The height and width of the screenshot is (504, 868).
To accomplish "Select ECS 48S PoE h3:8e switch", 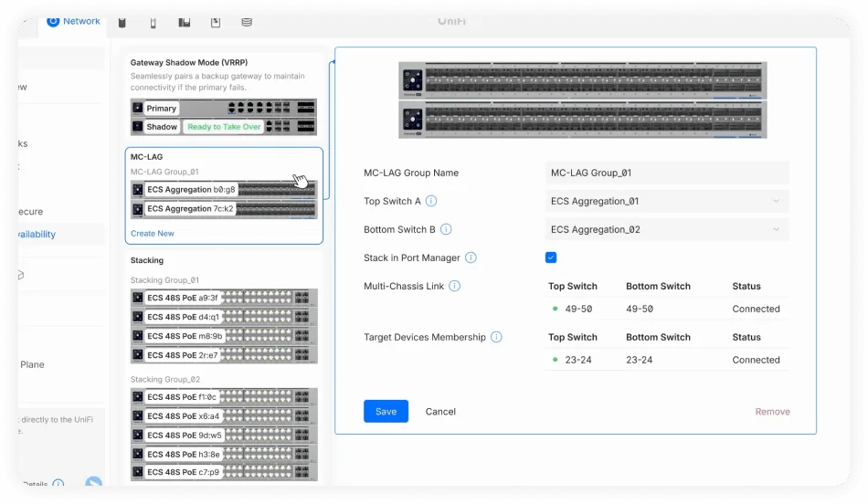I will pos(224,454).
